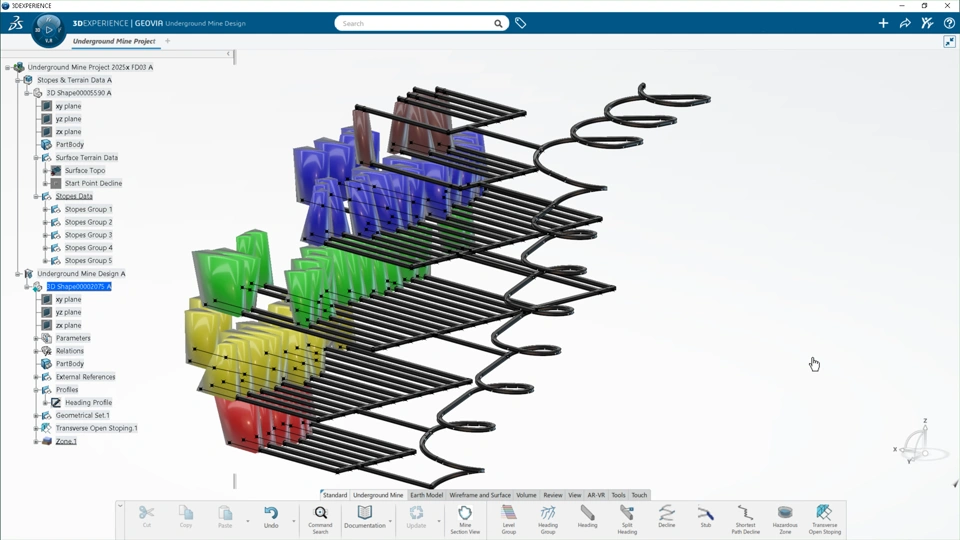The width and height of the screenshot is (960, 540).
Task: Select the Heading tool
Action: click(587, 517)
